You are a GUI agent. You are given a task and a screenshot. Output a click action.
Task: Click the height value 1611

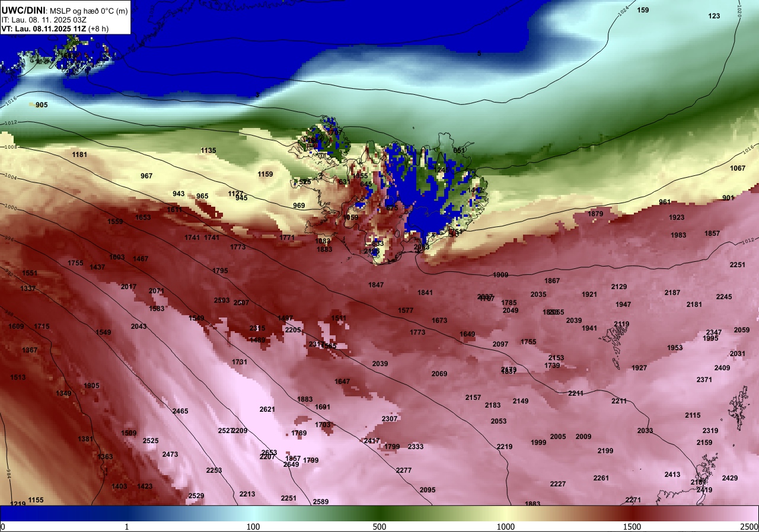click(x=174, y=210)
